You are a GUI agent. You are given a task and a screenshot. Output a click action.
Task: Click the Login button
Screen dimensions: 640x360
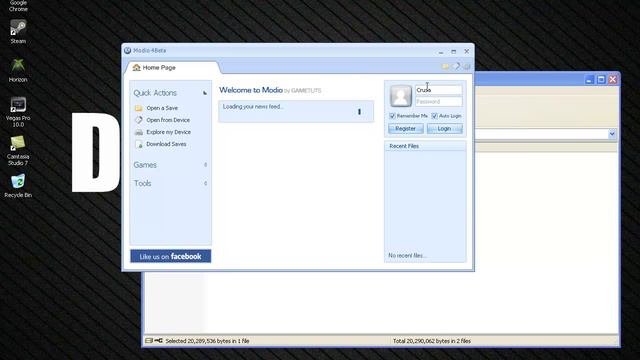[x=444, y=129]
